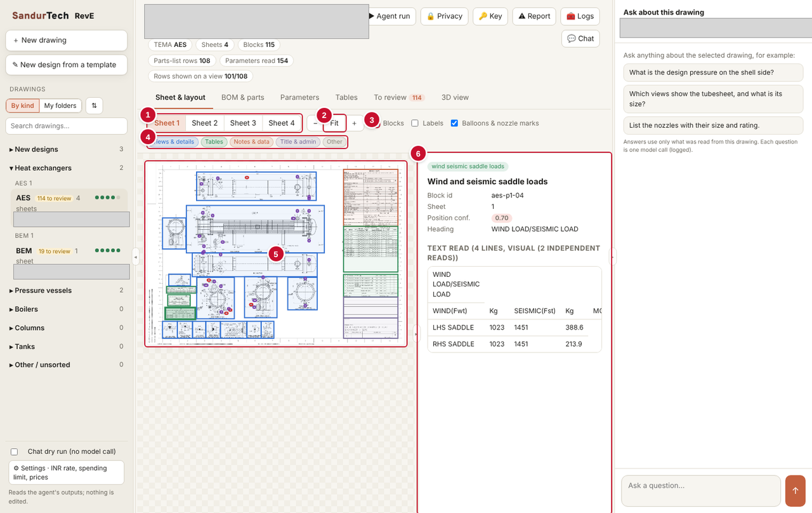Click the sort drawings arrows icon
The height and width of the screenshot is (513, 812).
pos(94,105)
